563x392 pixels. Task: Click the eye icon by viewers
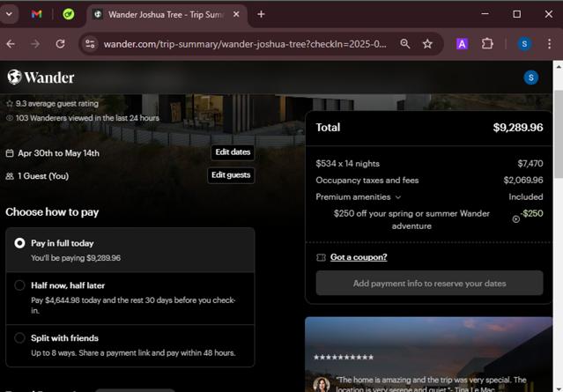(x=10, y=118)
